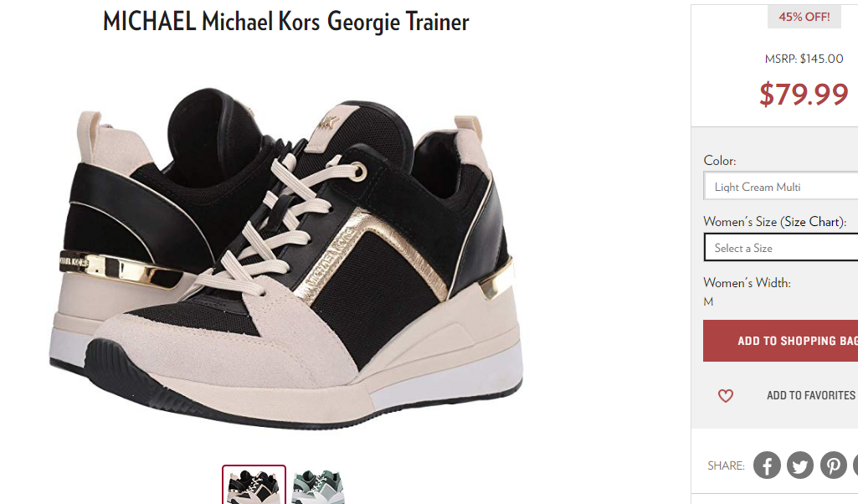Click the heart favorites icon

click(x=726, y=396)
